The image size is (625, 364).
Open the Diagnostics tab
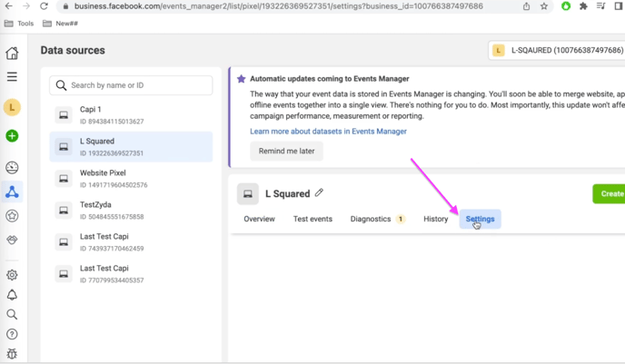click(378, 219)
